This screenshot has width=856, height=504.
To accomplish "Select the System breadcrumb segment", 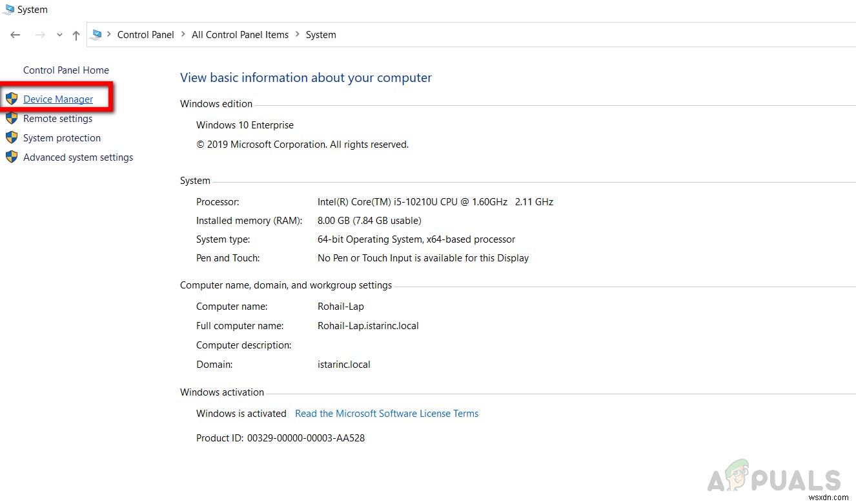I will click(321, 35).
